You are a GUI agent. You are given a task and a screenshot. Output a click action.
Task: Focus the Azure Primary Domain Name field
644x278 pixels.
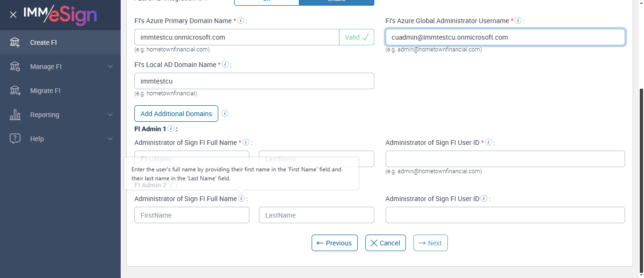[x=237, y=37]
